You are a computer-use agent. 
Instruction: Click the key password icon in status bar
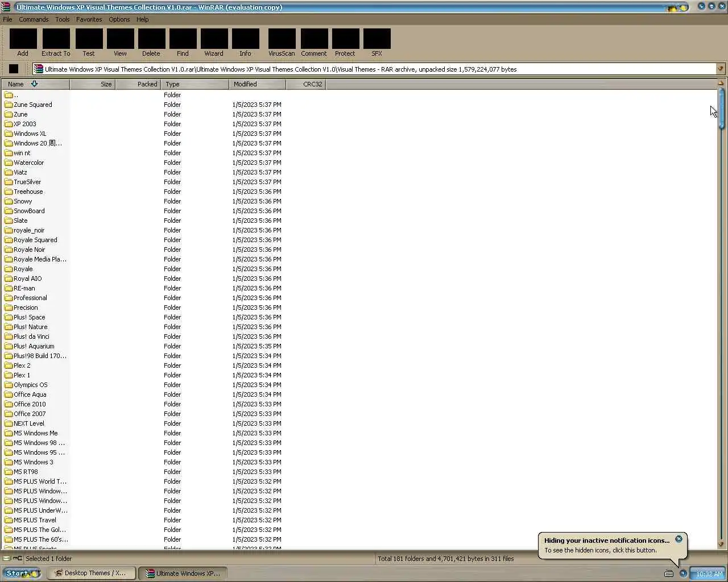coord(18,558)
